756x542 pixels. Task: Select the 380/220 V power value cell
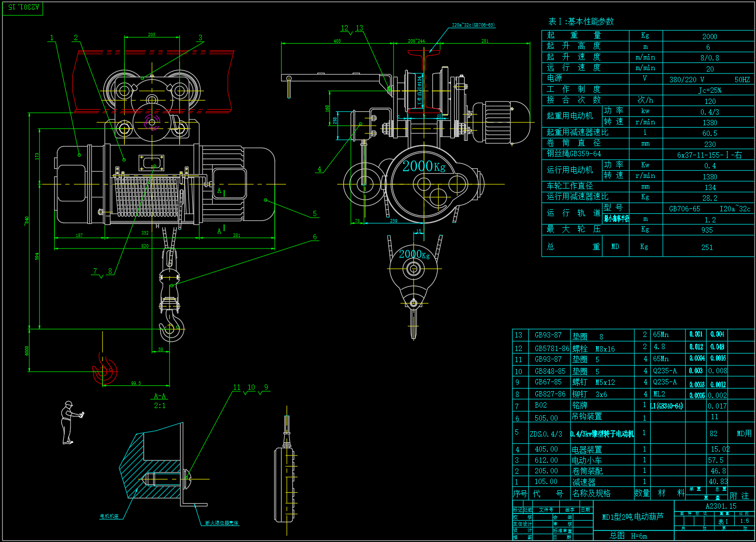coord(686,80)
